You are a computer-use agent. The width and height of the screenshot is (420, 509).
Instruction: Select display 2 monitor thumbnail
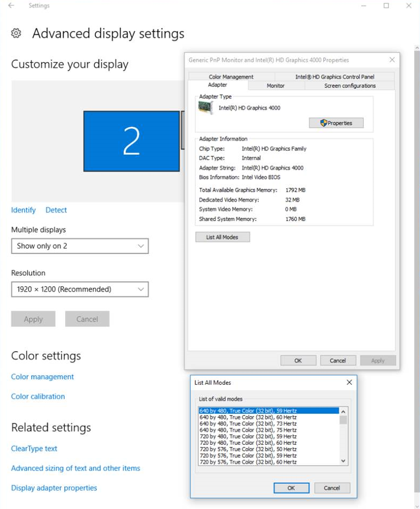[x=131, y=141]
